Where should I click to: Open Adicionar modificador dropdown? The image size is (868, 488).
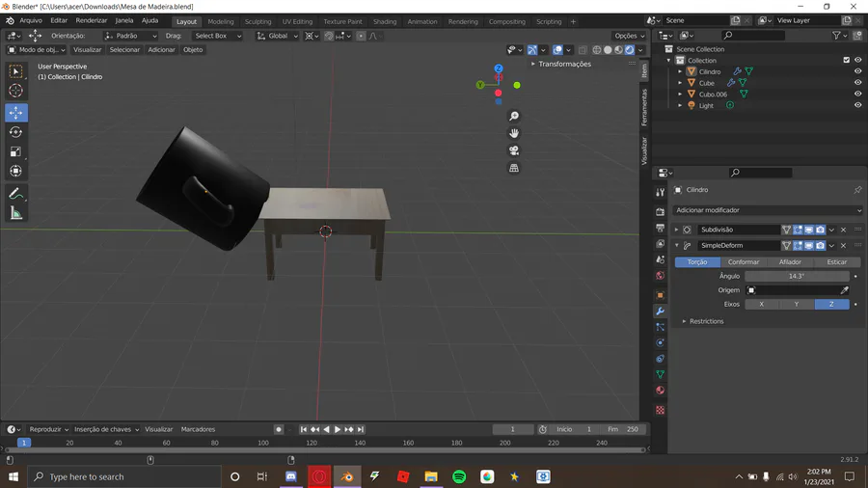click(x=768, y=210)
